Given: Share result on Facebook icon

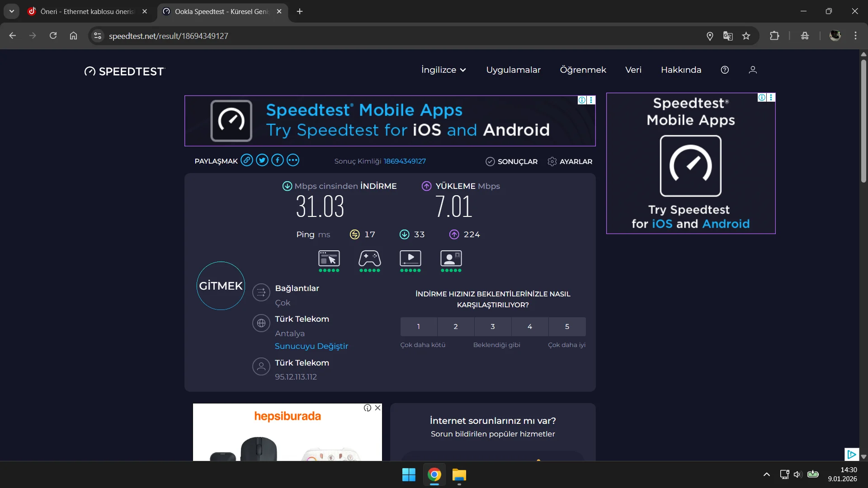Looking at the screenshot, I should point(278,160).
